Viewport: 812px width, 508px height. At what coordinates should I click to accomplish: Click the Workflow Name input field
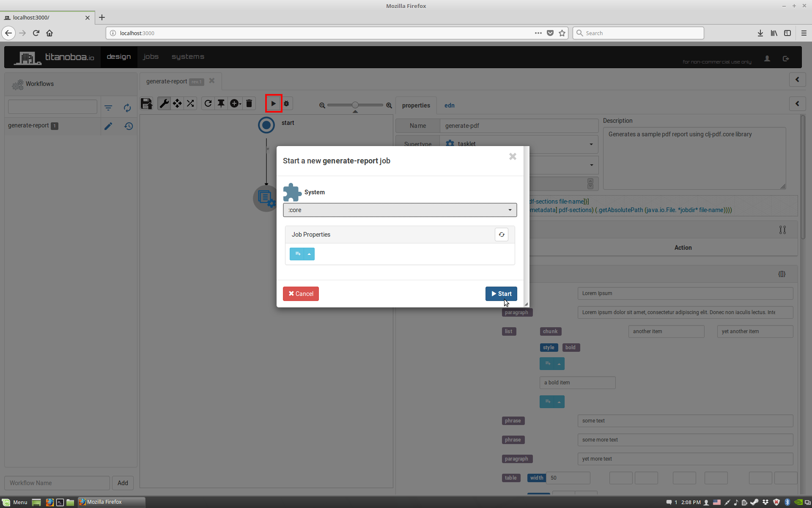pos(57,483)
